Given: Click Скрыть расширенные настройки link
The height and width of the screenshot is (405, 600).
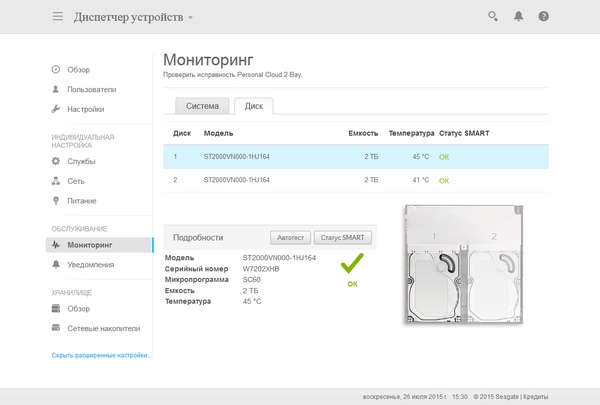Looking at the screenshot, I should tap(102, 355).
